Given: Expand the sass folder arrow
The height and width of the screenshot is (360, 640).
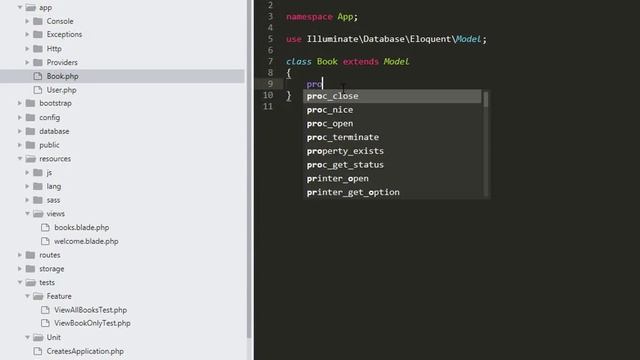Looking at the screenshot, I should (x=27, y=200).
